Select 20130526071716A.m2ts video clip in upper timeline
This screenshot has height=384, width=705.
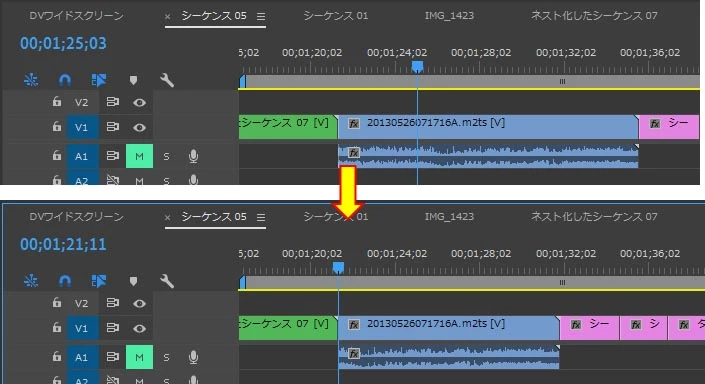(488, 127)
